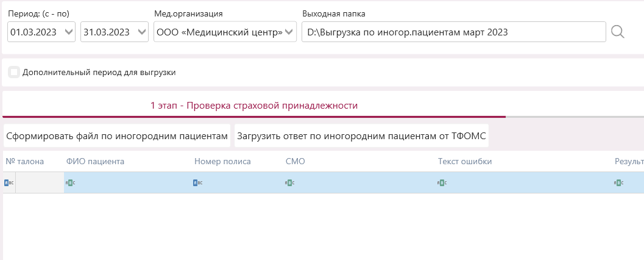Screen dimensions: 644x260
Task: Click the СМО column header
Action: click(x=295, y=162)
